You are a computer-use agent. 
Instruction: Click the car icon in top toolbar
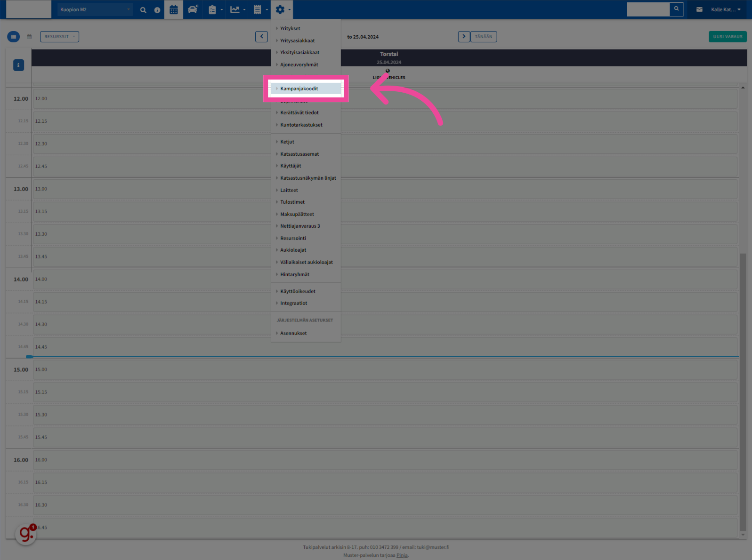tap(193, 9)
